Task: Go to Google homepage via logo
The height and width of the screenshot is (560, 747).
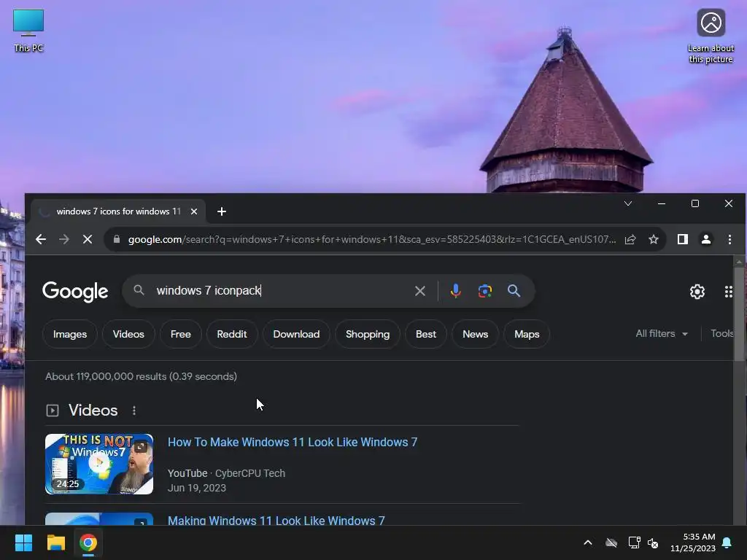Action: [75, 292]
